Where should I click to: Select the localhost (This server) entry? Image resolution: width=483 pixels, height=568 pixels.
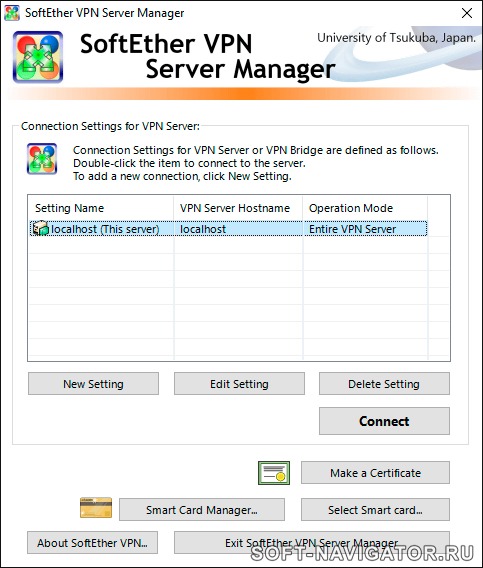click(x=228, y=229)
